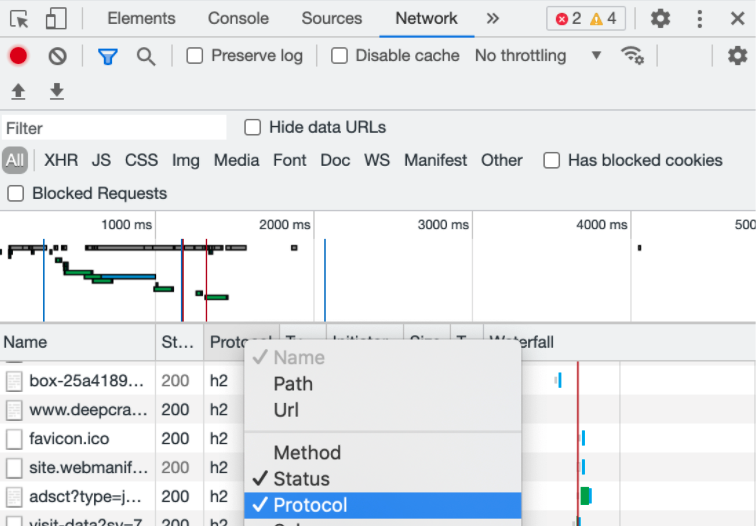Open the three-dot DevTools menu
This screenshot has width=756, height=526.
[x=699, y=18]
